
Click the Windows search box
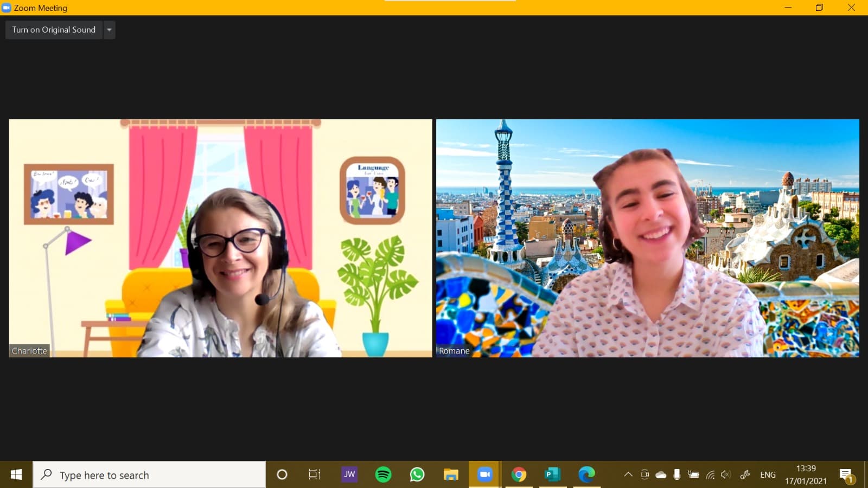click(x=149, y=474)
